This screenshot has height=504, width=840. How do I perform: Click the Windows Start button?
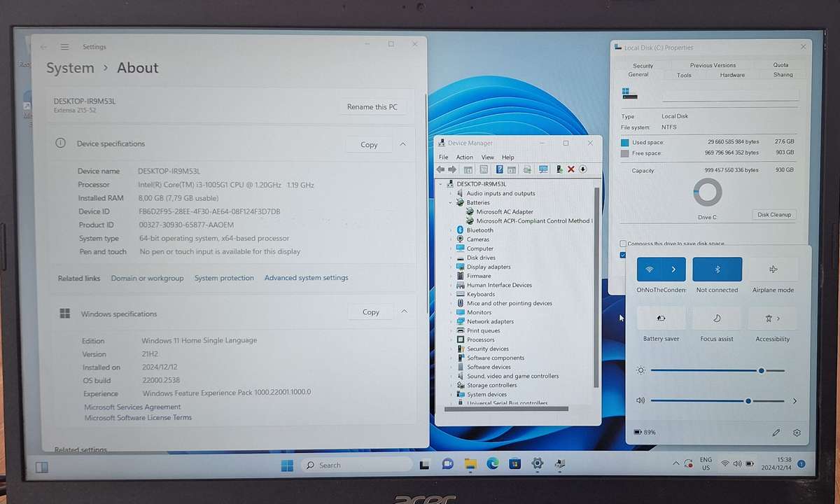(x=287, y=465)
